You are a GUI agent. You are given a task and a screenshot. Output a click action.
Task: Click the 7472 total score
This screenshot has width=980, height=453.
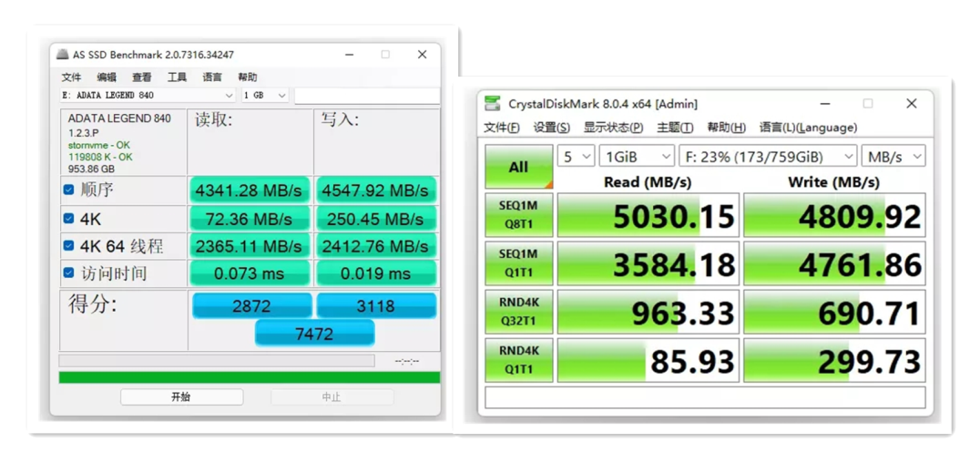(x=314, y=333)
